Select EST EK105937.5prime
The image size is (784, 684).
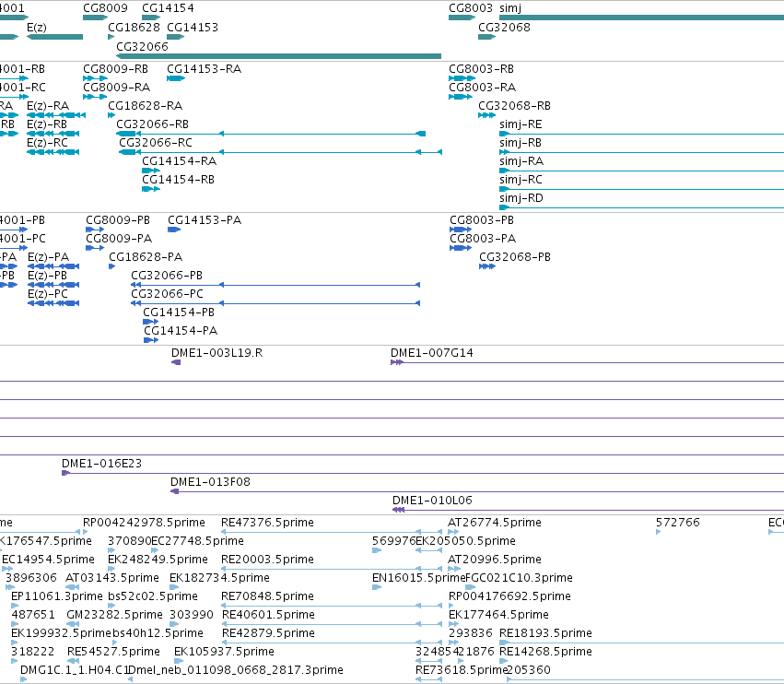(224, 653)
